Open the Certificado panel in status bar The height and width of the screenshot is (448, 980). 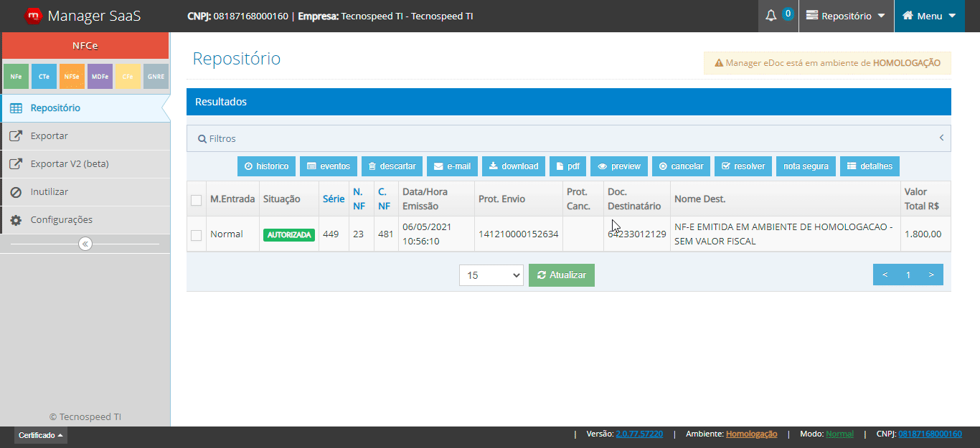coord(41,435)
